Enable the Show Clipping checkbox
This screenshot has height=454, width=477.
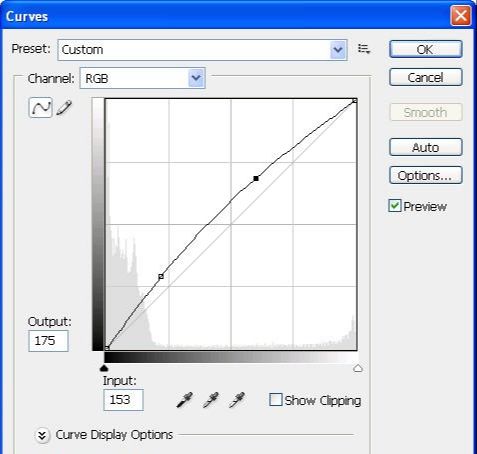click(x=276, y=400)
